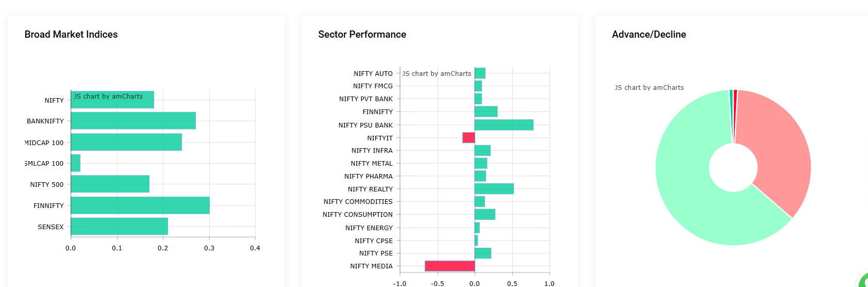The height and width of the screenshot is (287, 868).
Task: Select the NIFTY REALTY bar
Action: [x=494, y=189]
